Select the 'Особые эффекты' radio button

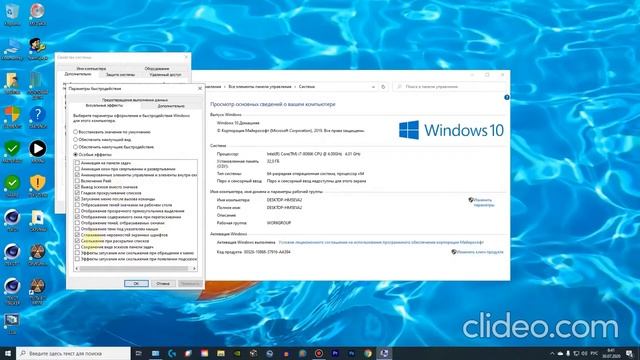click(x=76, y=155)
